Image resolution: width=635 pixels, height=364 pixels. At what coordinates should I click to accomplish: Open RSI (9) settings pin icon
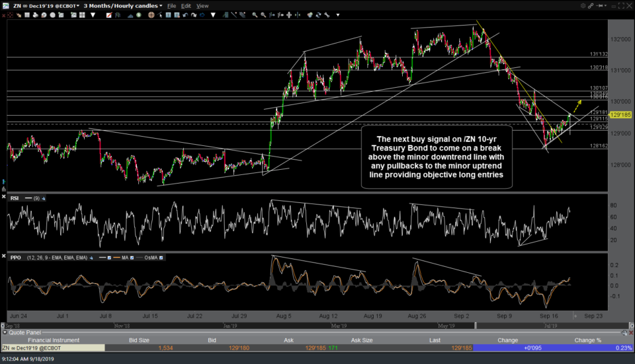[44, 198]
